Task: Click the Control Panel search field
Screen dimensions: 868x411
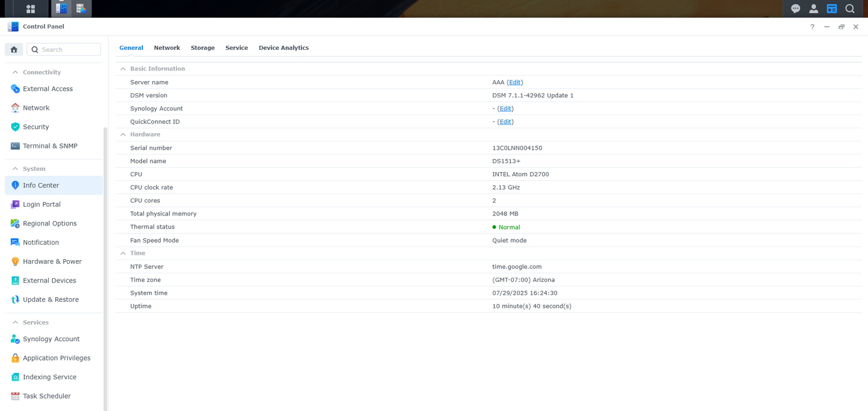Action: 63,49
